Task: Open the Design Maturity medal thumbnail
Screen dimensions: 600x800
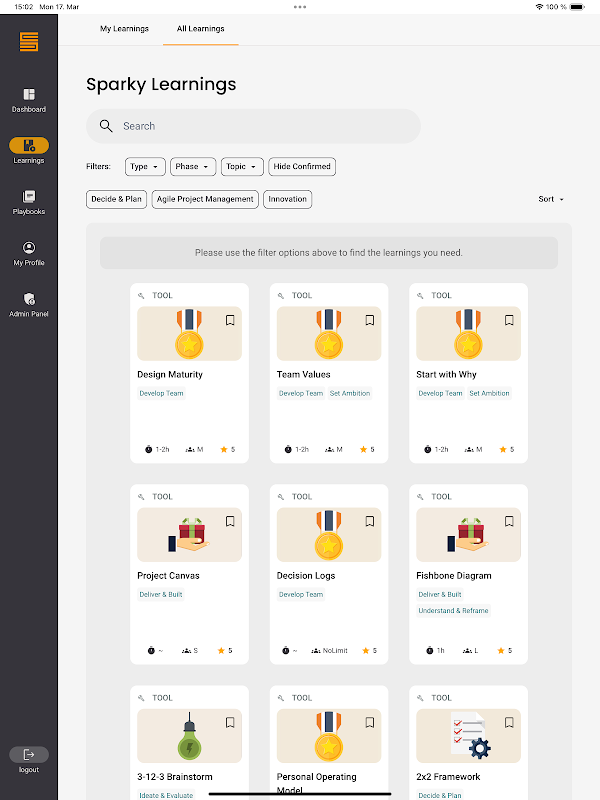Action: (189, 334)
